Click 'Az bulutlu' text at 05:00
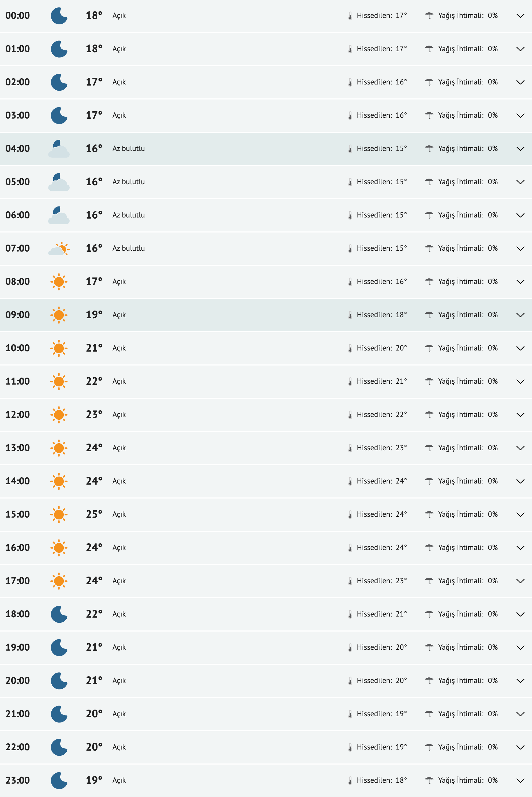 (129, 182)
